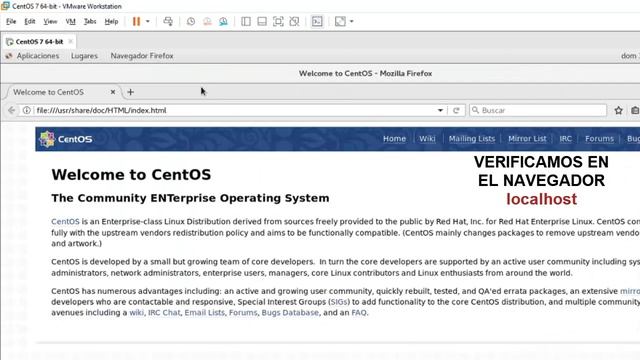Click the CentOS link in first paragraph
This screenshot has width=640, height=360.
pyautogui.click(x=65, y=222)
